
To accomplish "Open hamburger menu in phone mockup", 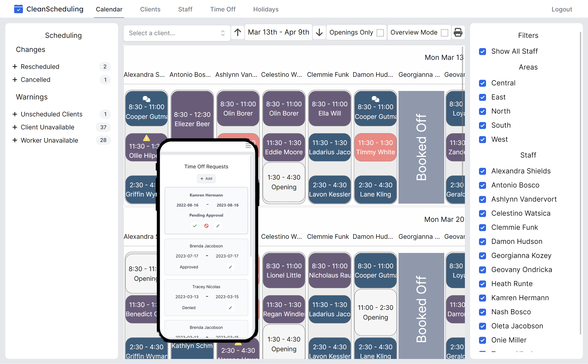I will 248,146.
